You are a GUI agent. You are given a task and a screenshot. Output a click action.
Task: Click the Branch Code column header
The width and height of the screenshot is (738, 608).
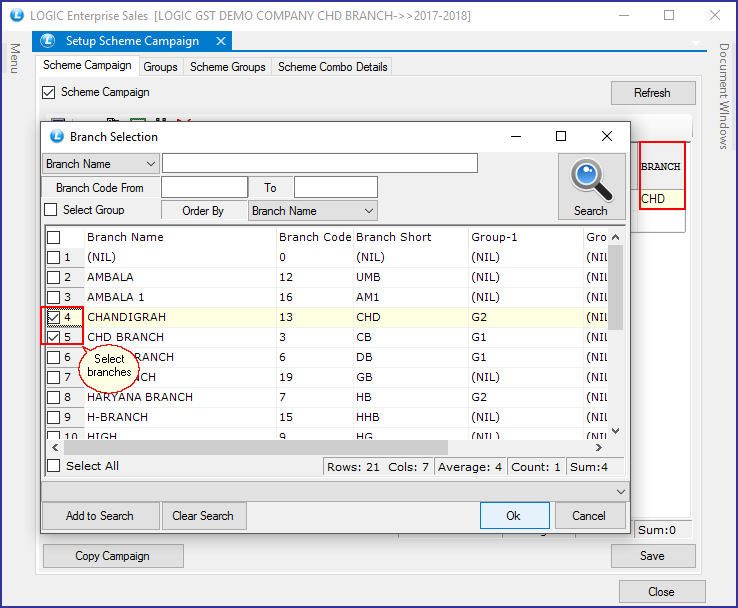[x=315, y=237]
